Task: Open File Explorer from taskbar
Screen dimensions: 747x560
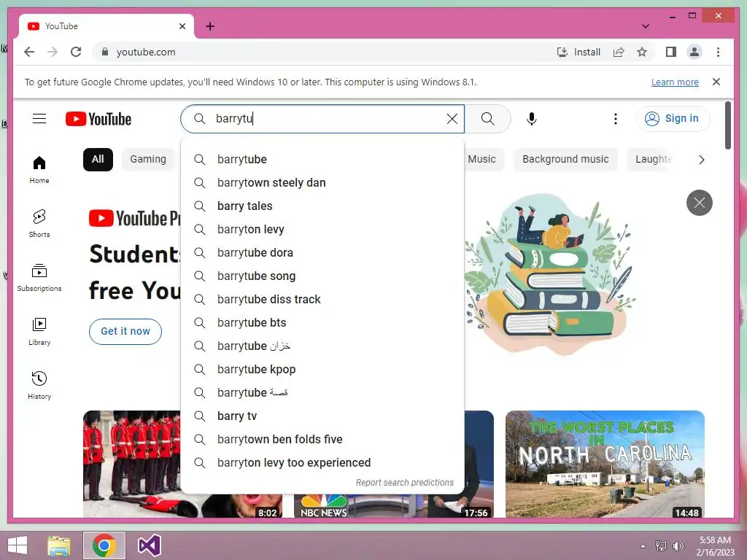Action: click(x=59, y=545)
